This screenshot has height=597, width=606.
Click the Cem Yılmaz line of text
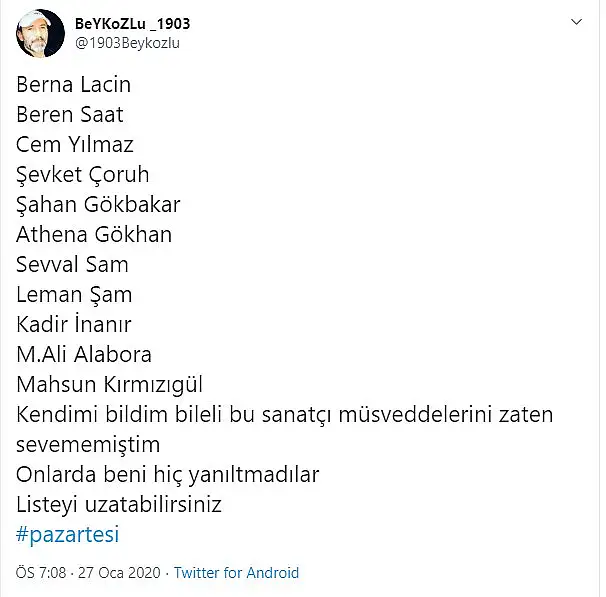click(x=75, y=144)
